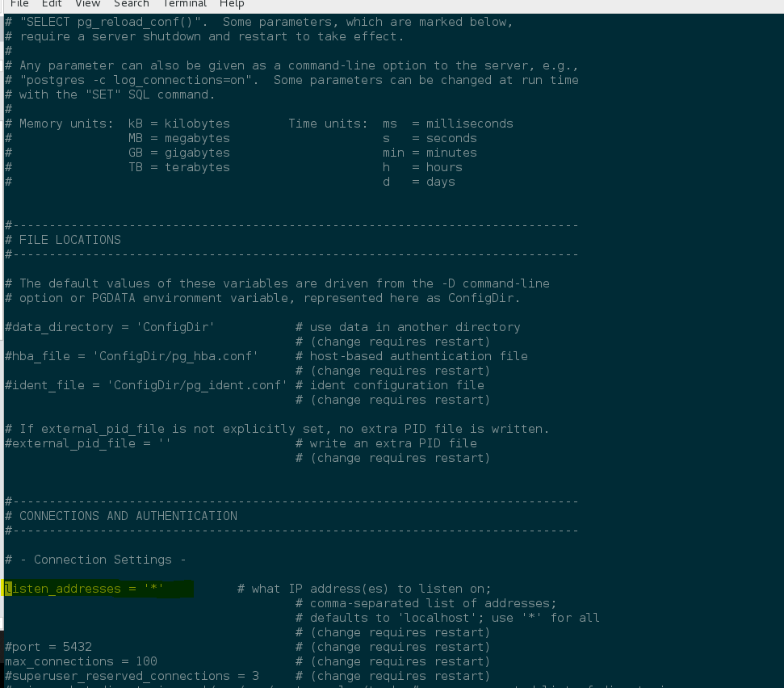
Task: Click the 'SELECT pg_reload_conf()' comment
Action: (x=114, y=22)
